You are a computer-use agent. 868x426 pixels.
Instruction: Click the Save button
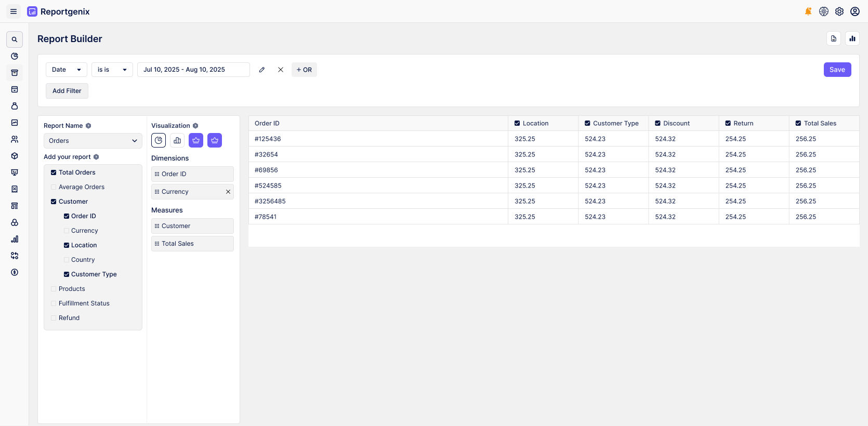(x=837, y=70)
